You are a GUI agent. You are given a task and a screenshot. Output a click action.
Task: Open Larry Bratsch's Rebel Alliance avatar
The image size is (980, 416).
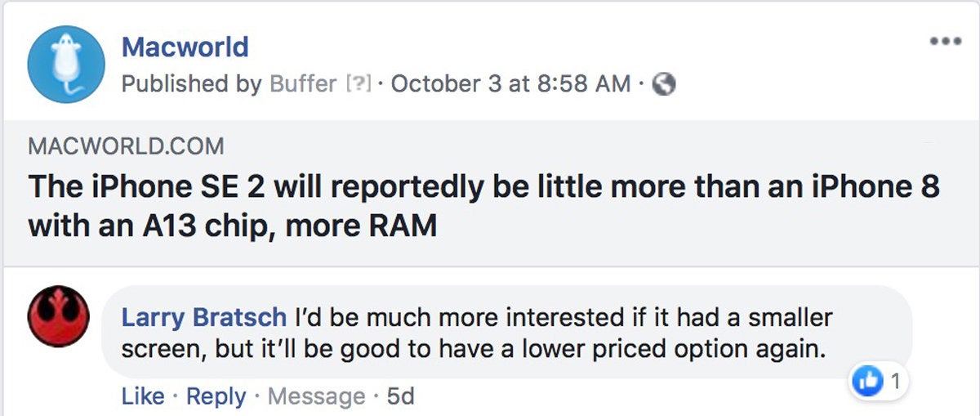[x=59, y=317]
